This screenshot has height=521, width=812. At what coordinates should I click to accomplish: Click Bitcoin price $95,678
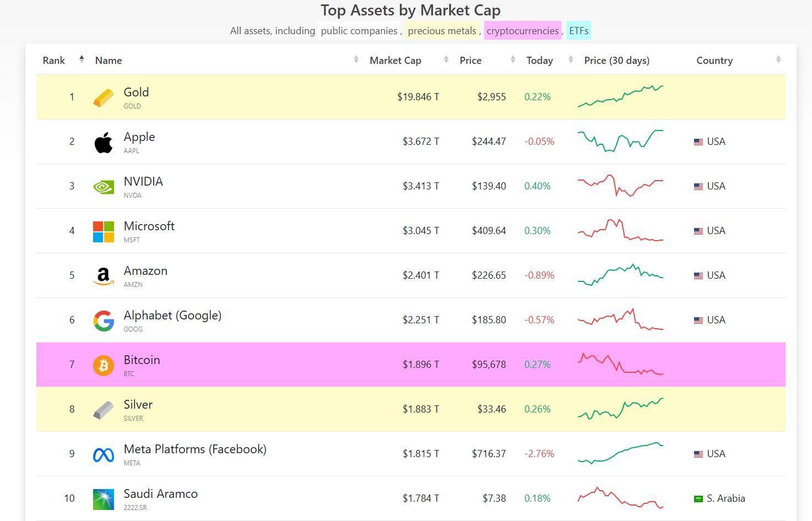click(489, 365)
